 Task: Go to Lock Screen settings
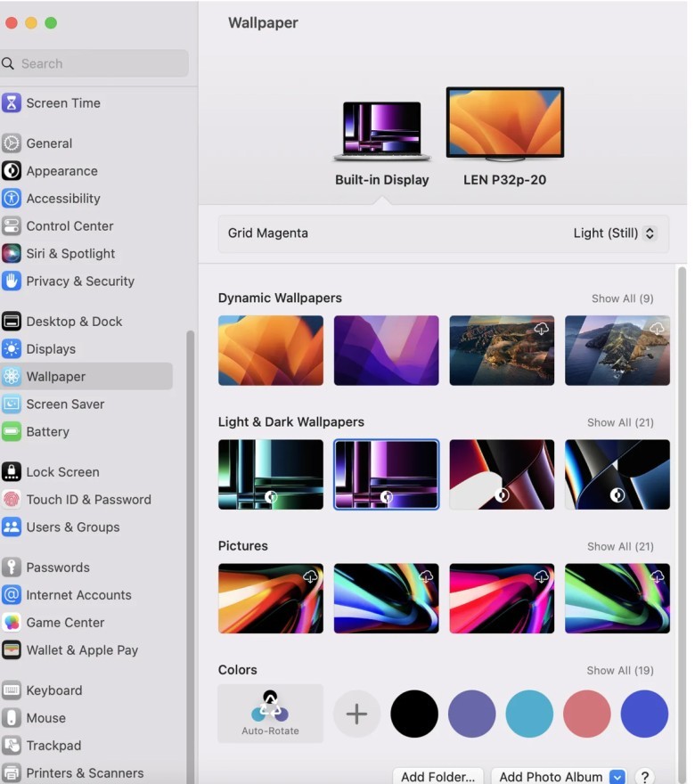pyautogui.click(x=62, y=472)
